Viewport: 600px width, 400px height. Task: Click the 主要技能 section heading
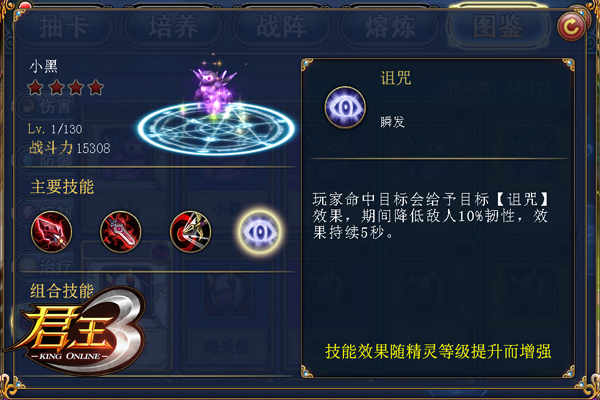pyautogui.click(x=62, y=187)
